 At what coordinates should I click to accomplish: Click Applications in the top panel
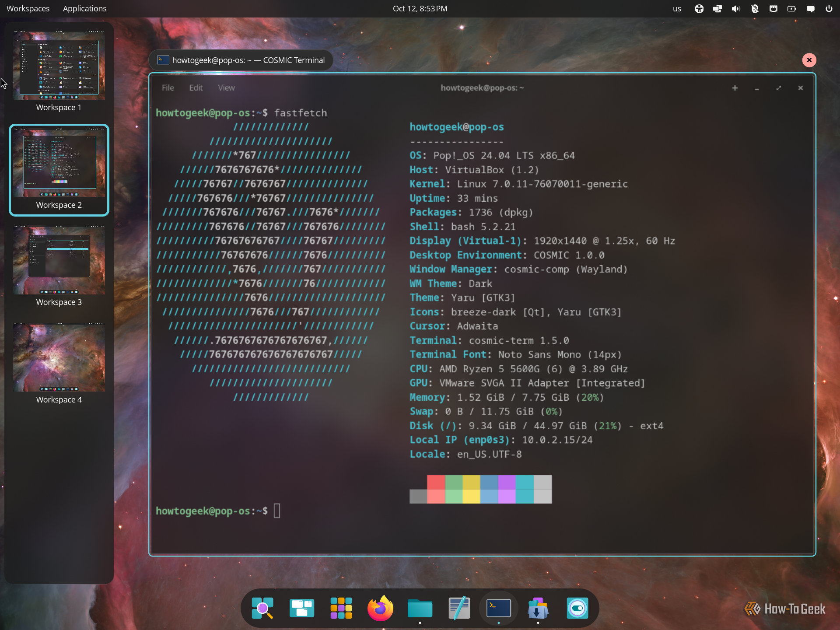tap(84, 9)
